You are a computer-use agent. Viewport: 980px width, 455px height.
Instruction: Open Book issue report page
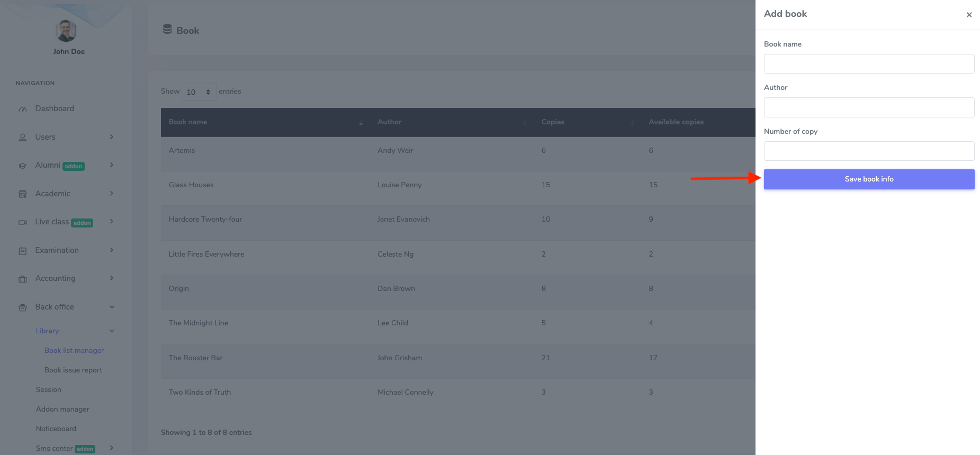[73, 370]
